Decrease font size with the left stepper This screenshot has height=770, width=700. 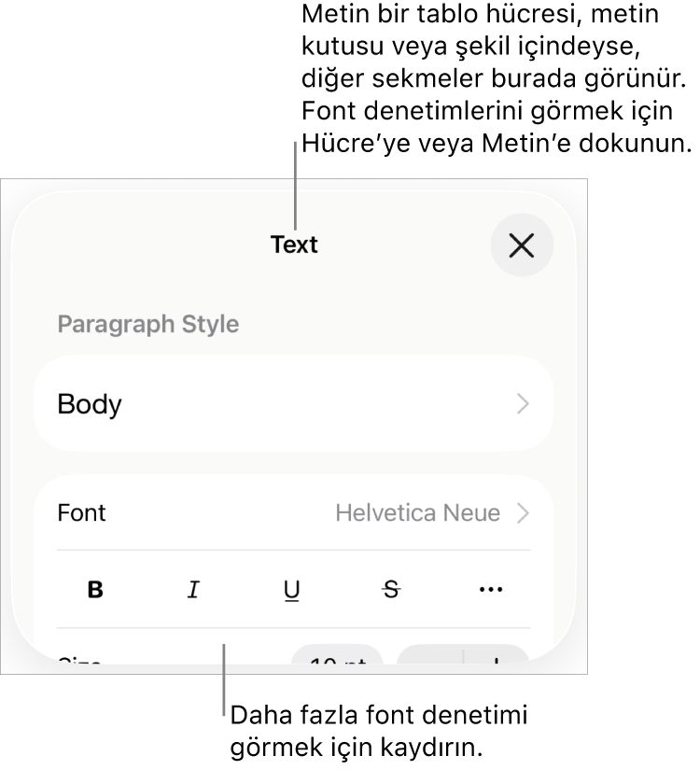[430, 655]
